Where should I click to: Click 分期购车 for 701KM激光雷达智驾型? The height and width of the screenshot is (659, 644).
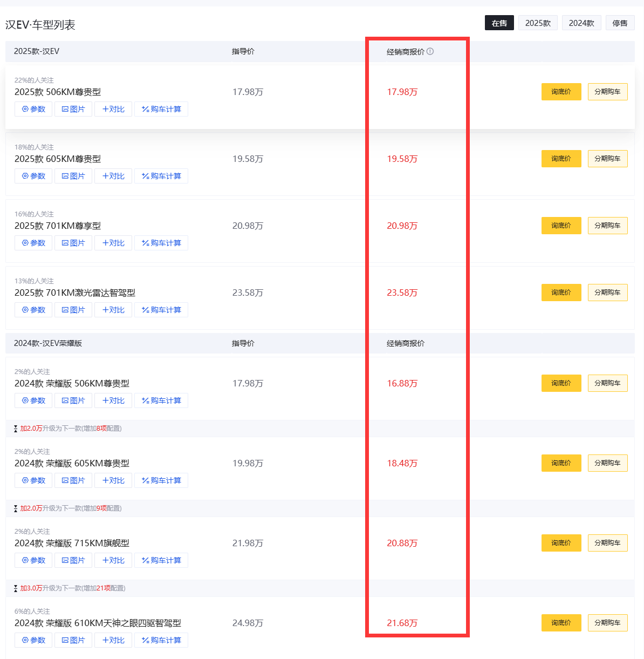[607, 293]
